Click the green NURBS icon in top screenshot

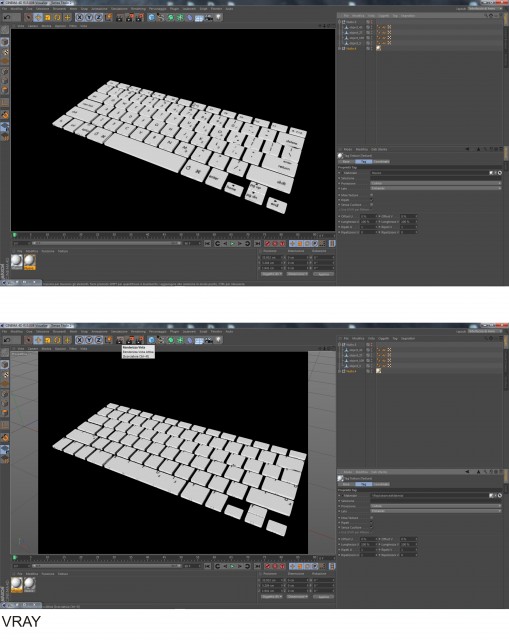click(x=170, y=17)
